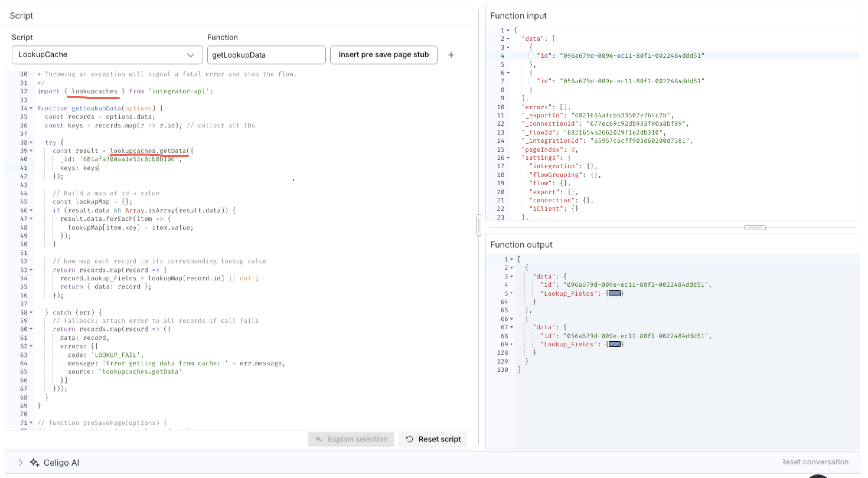Click the Insert pre save page stub button
The height and width of the screenshot is (478, 868).
[384, 55]
